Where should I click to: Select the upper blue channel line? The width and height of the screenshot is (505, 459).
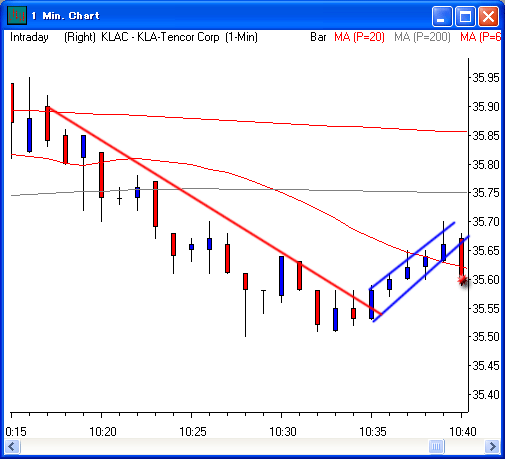coord(413,255)
